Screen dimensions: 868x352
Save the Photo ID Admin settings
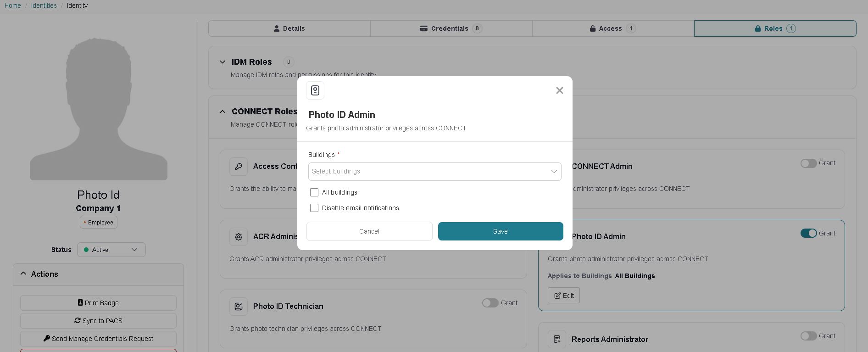501,231
